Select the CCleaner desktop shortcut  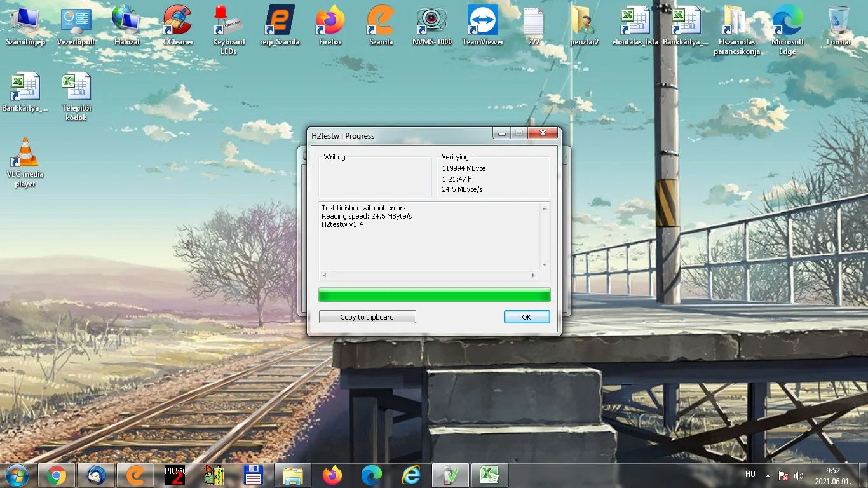[178, 26]
